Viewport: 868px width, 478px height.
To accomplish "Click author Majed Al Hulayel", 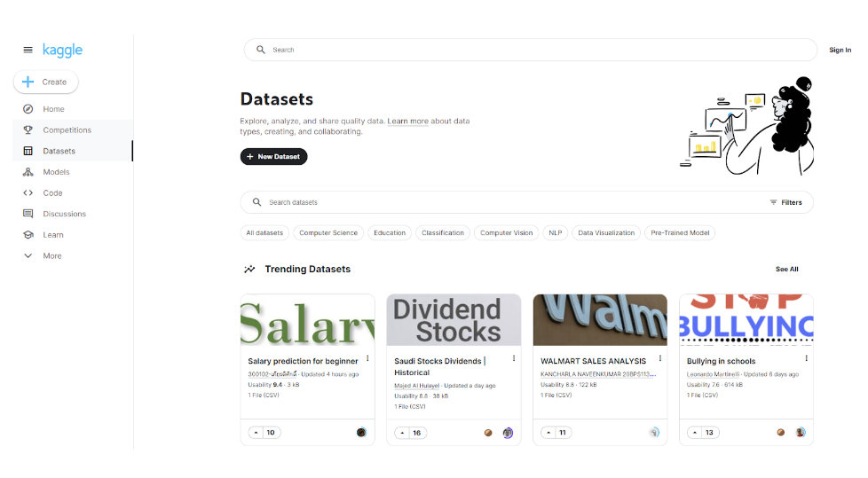I will [417, 386].
